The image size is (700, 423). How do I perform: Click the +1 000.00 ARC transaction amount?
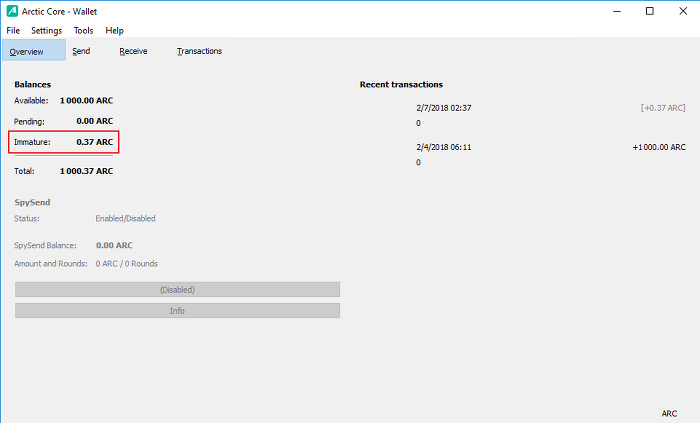click(659, 147)
